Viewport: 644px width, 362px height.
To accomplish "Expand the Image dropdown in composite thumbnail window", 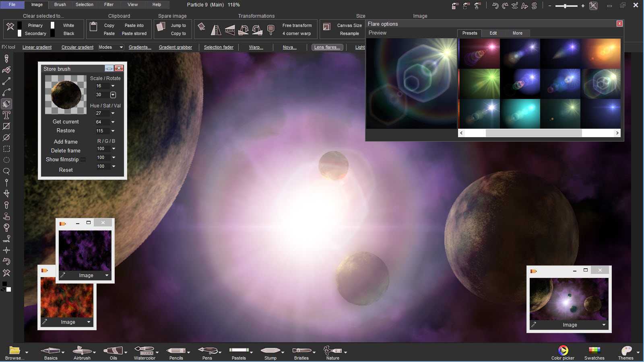I will point(604,325).
